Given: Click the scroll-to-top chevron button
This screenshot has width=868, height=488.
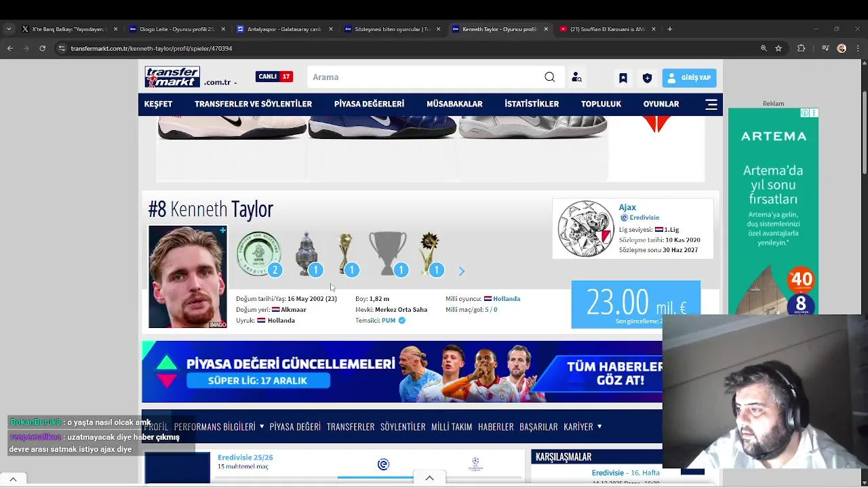Looking at the screenshot, I should tap(430, 479).
